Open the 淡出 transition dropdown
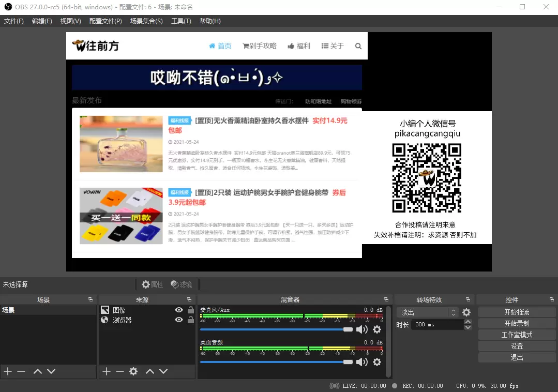Screen dimensions: 558x392 (427, 312)
